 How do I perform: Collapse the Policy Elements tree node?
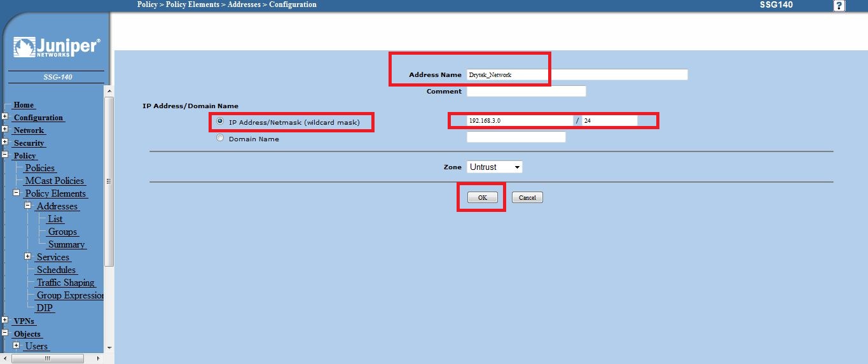coord(17,193)
